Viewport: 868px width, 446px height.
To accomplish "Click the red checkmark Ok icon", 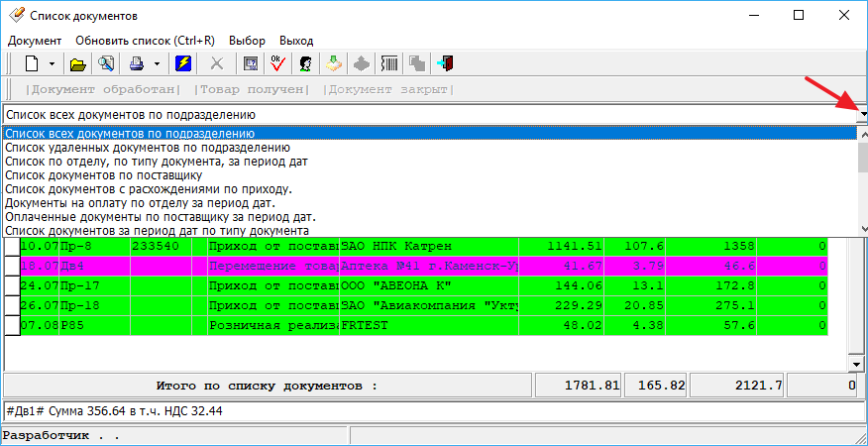I will (x=278, y=63).
